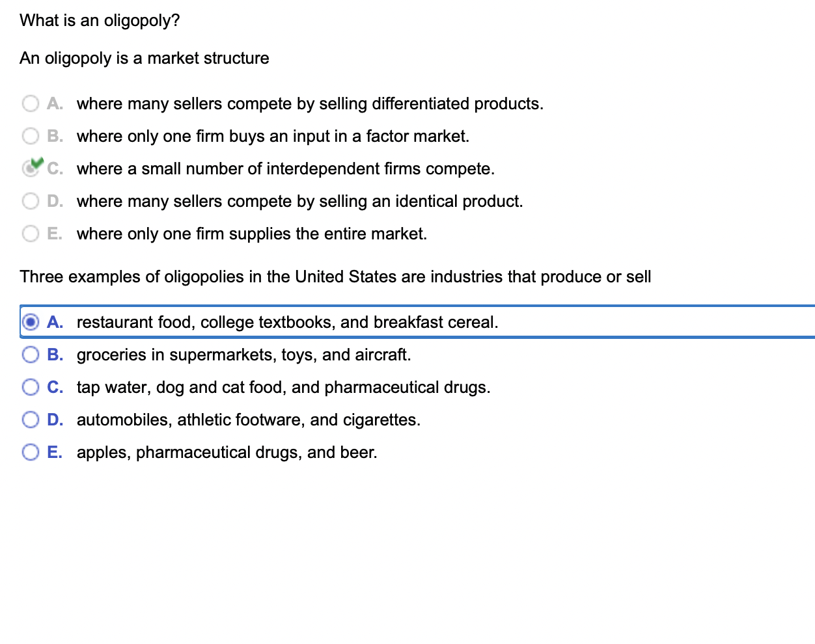Click the label 'B.' in the second question
Viewport: 815px width, 644px height.
[55, 354]
